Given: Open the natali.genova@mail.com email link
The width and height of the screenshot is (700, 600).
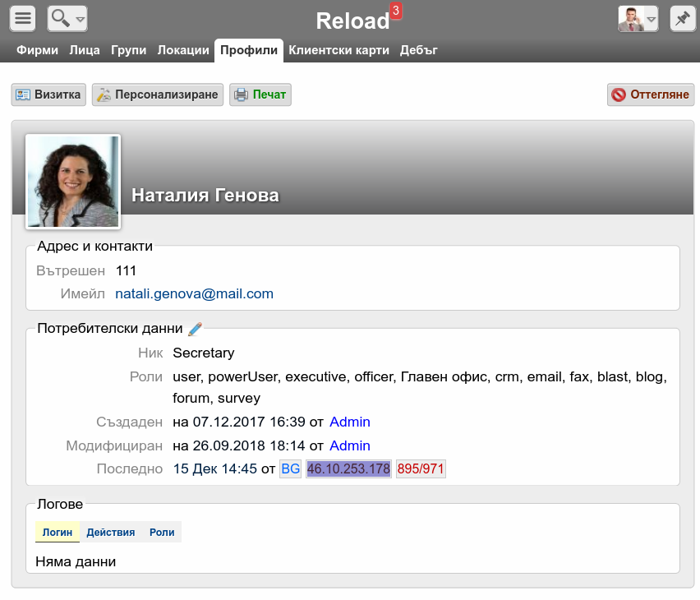Looking at the screenshot, I should click(x=194, y=293).
